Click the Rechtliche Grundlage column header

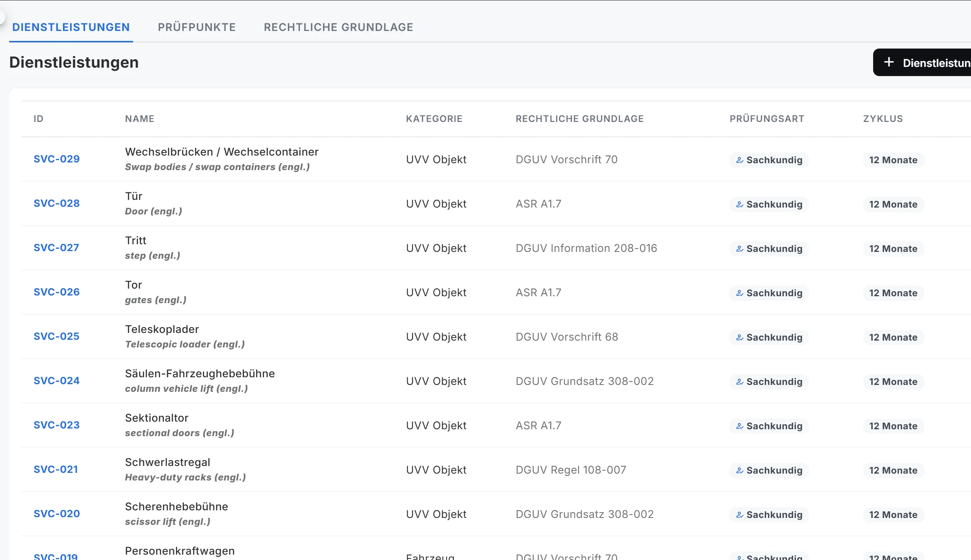580,119
